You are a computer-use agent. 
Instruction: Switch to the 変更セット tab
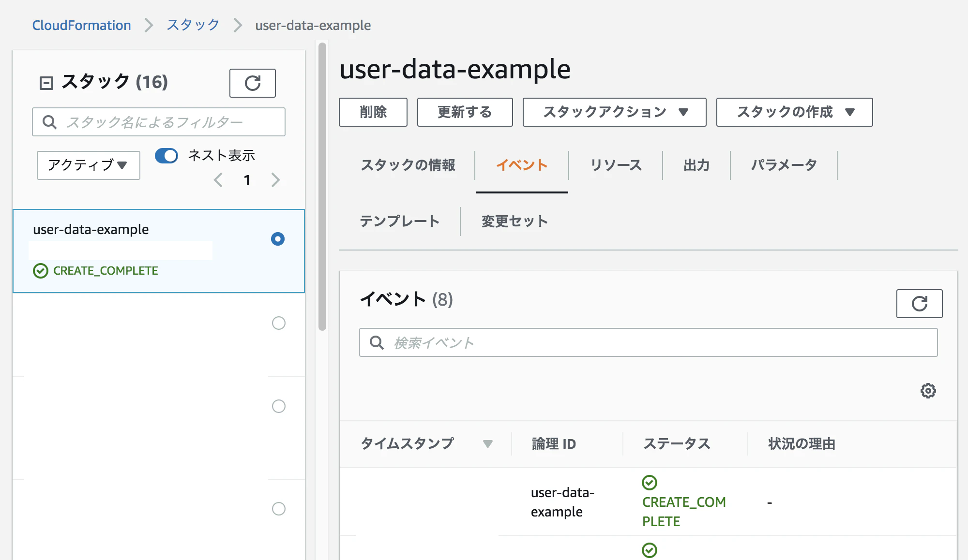point(514,221)
